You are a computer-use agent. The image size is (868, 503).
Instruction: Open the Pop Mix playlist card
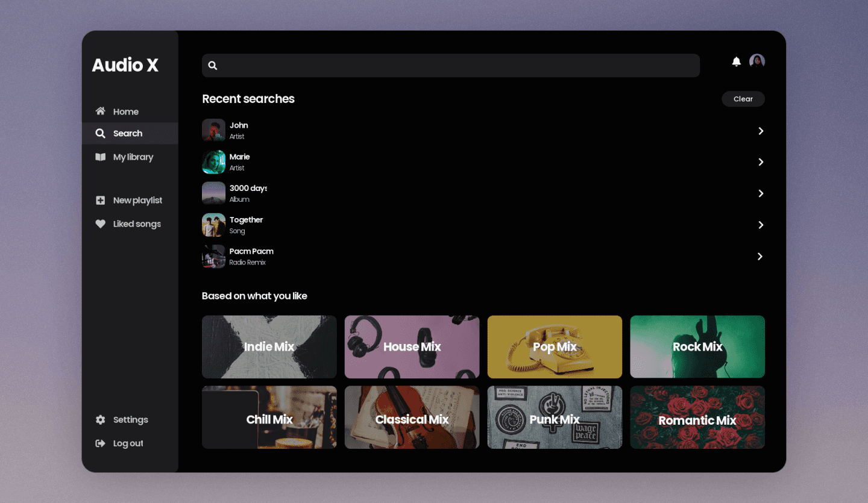[x=555, y=347]
